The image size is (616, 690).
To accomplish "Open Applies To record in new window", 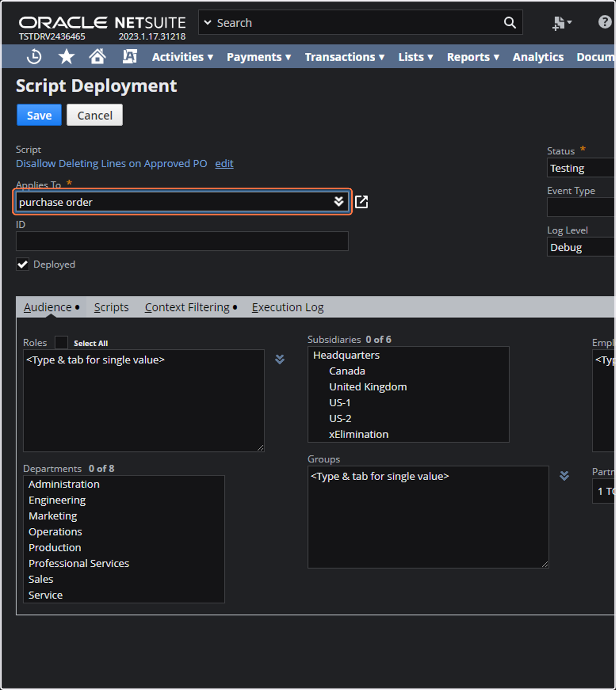I will [x=361, y=202].
